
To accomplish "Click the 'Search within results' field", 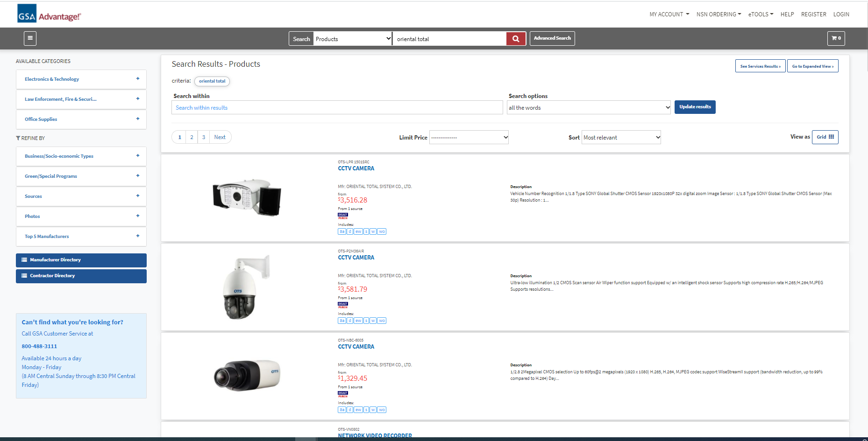I will [337, 107].
